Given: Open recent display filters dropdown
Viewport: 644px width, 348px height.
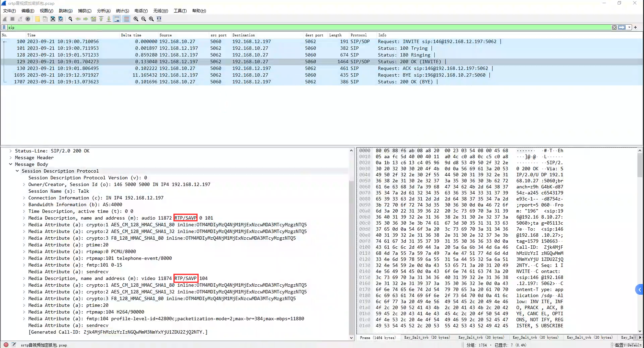Looking at the screenshot, I should coord(629,27).
